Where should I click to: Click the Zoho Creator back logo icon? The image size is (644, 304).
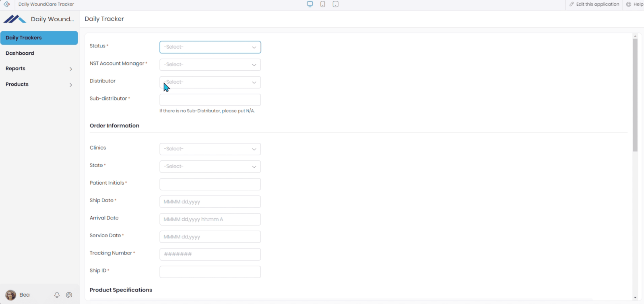[7, 4]
